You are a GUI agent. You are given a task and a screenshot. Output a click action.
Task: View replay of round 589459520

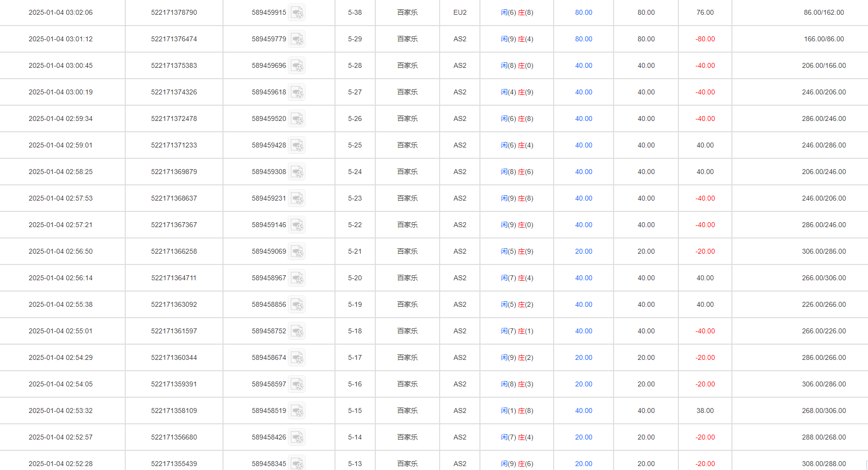point(297,119)
